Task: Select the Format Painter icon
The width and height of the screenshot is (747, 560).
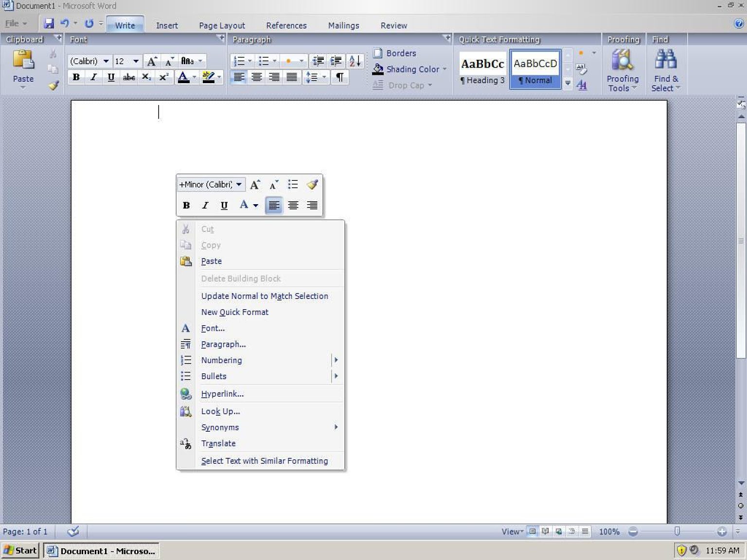Action: 53,86
